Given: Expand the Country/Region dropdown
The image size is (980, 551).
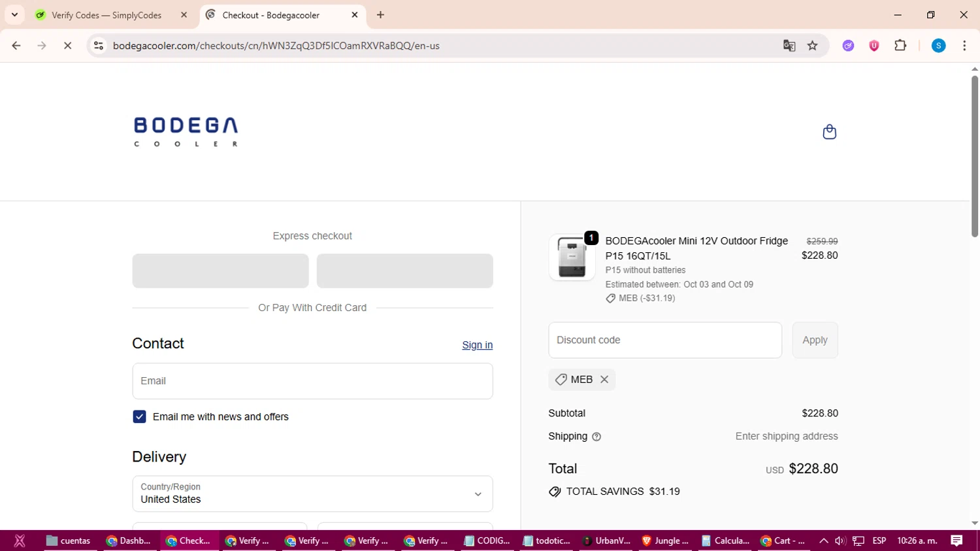Looking at the screenshot, I should 312,494.
